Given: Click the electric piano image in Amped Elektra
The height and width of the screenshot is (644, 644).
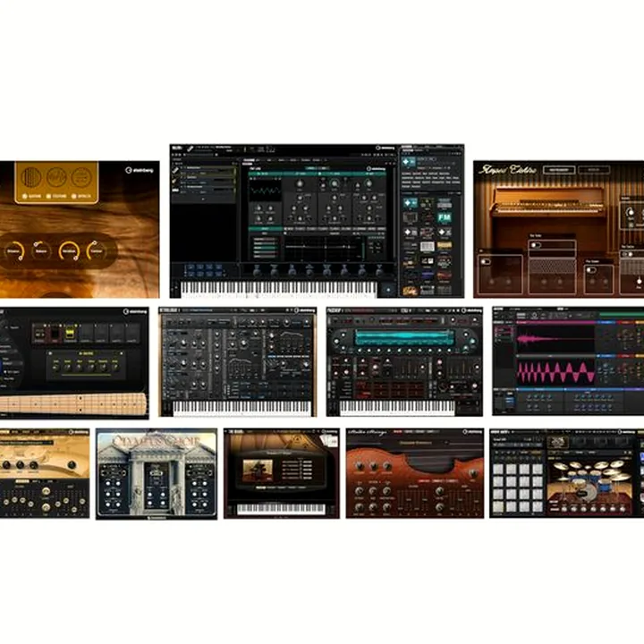Looking at the screenshot, I should [548, 201].
